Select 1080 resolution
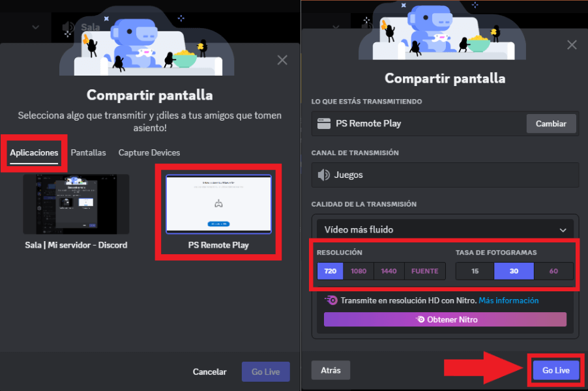This screenshot has height=391, width=588. (x=359, y=271)
